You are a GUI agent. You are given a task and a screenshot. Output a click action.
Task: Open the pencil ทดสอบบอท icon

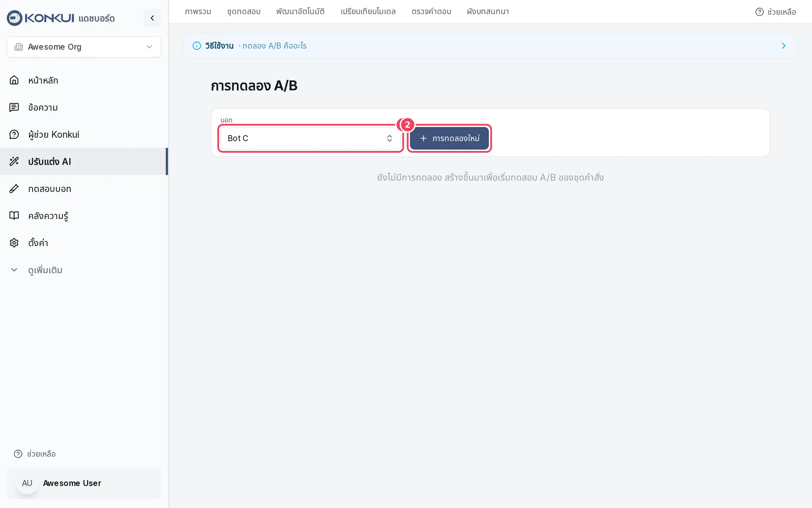click(x=14, y=189)
